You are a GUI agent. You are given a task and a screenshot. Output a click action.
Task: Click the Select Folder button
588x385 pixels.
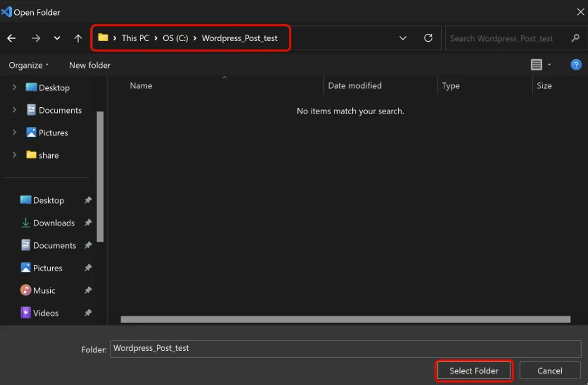474,371
